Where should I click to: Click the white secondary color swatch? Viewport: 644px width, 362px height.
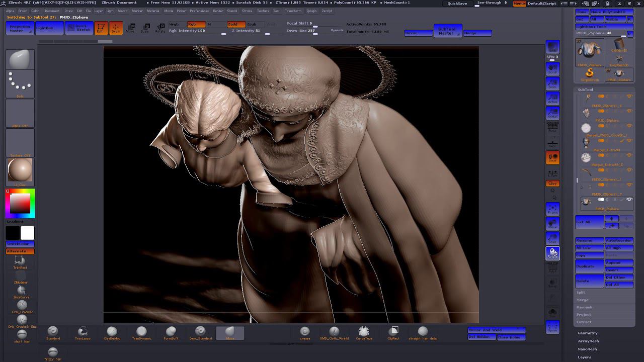[28, 233]
